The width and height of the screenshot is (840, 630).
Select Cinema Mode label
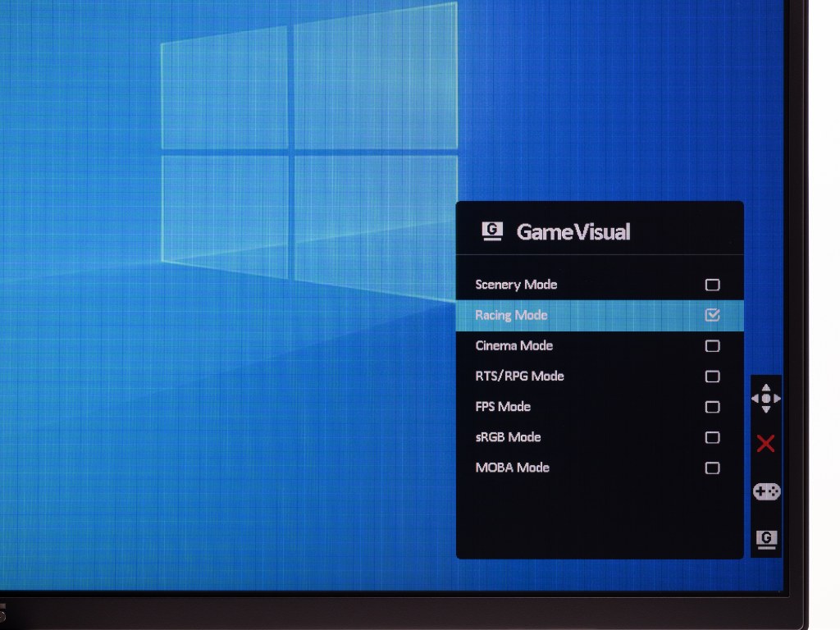[514, 345]
